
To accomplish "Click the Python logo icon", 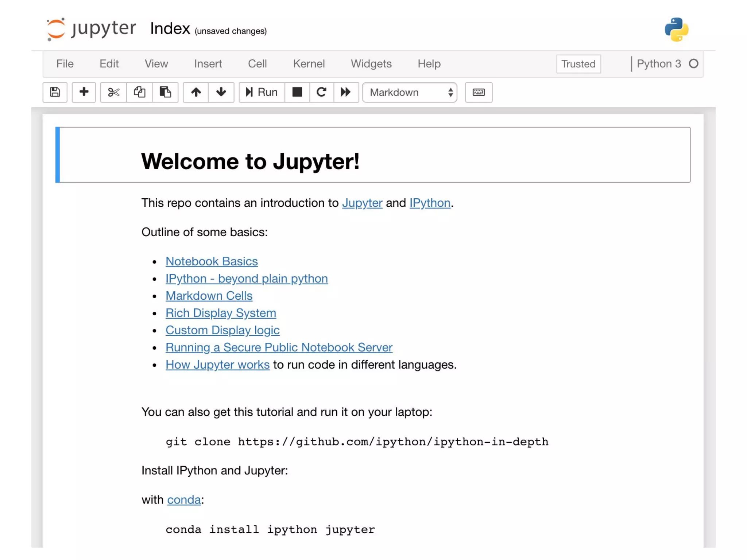I will coord(677,30).
